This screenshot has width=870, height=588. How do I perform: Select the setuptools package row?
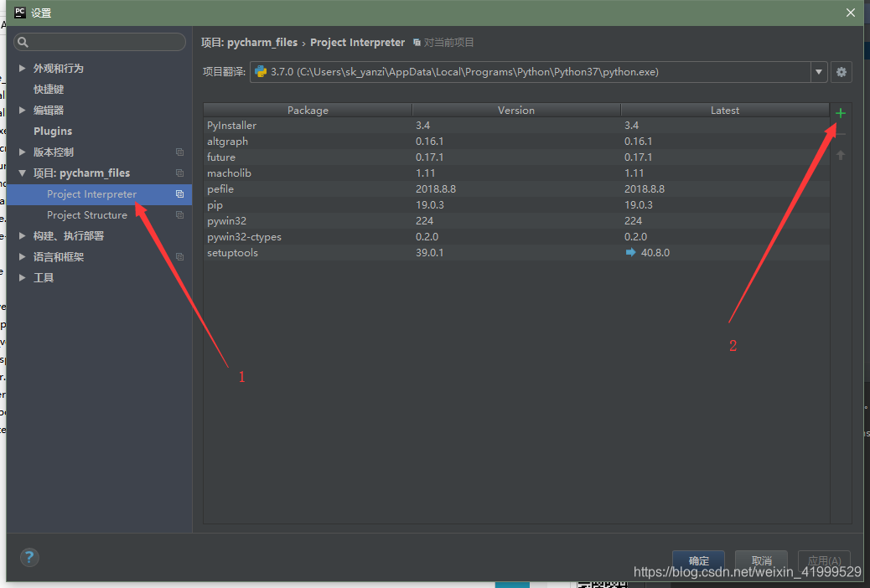pyautogui.click(x=516, y=252)
